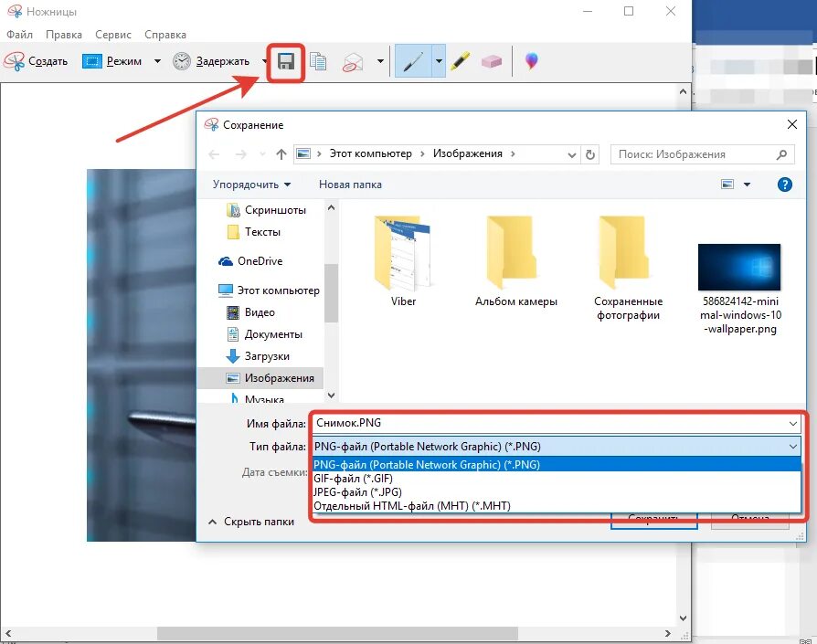Click the Paint 3D balloon icon

pos(532,61)
